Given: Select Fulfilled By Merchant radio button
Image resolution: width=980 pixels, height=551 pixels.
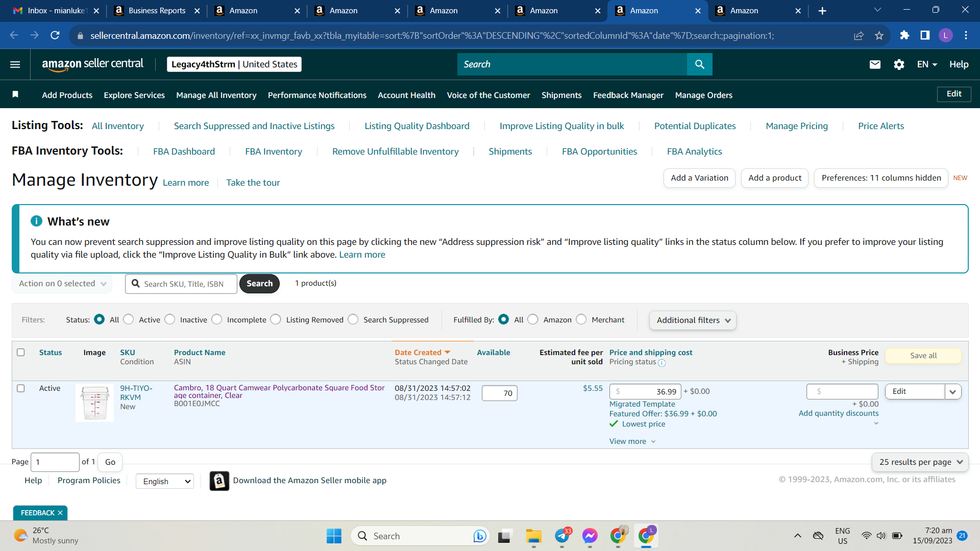Looking at the screenshot, I should tap(581, 319).
